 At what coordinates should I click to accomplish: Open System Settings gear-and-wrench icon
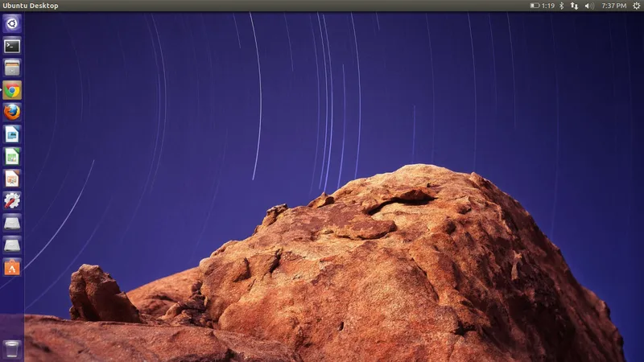pyautogui.click(x=12, y=200)
